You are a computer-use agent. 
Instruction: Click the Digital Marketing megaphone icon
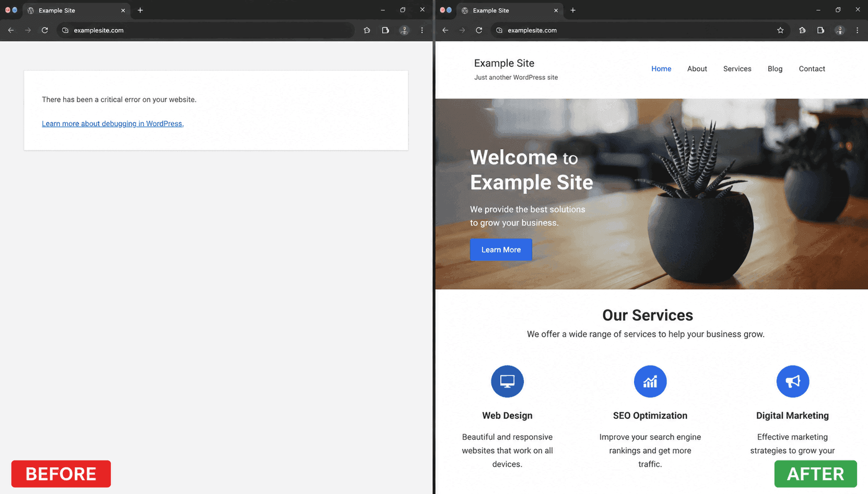coord(793,381)
